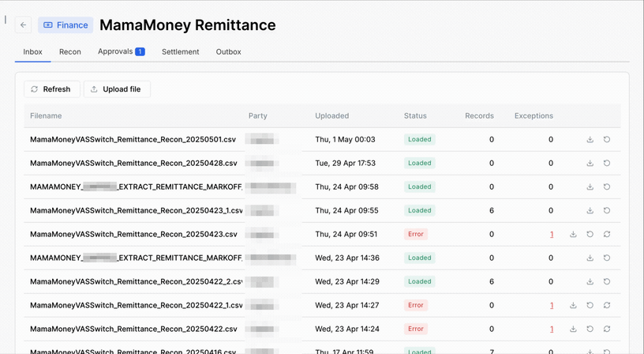This screenshot has height=354, width=644.
Task: Open the Approvals tab
Action: pyautogui.click(x=122, y=51)
